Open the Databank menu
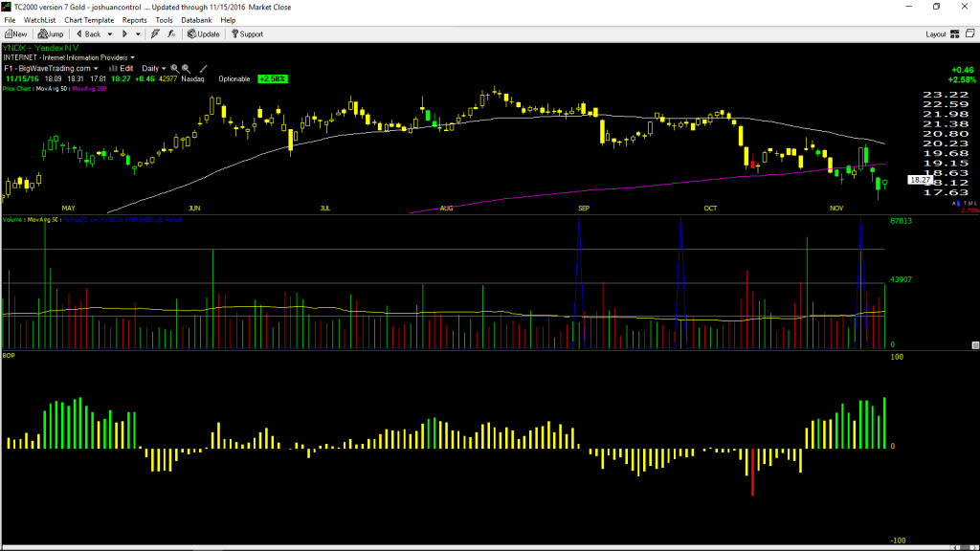Image resolution: width=980 pixels, height=551 pixels. 196,20
